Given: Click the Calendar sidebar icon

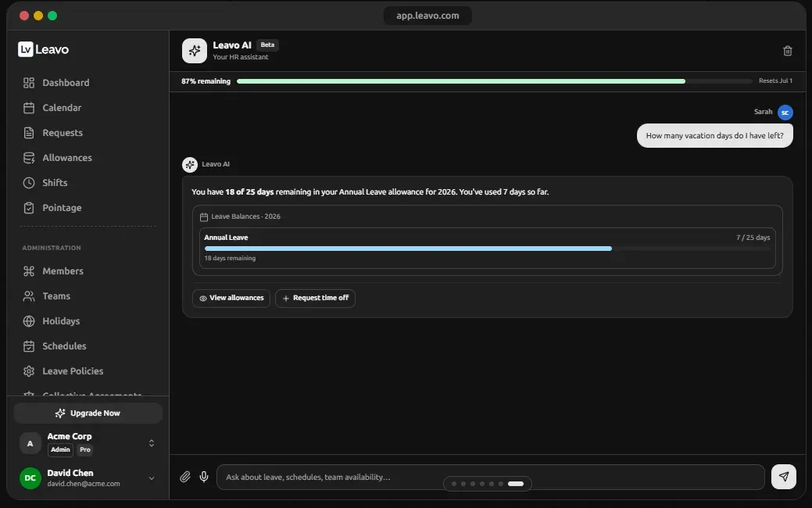Looking at the screenshot, I should [29, 108].
